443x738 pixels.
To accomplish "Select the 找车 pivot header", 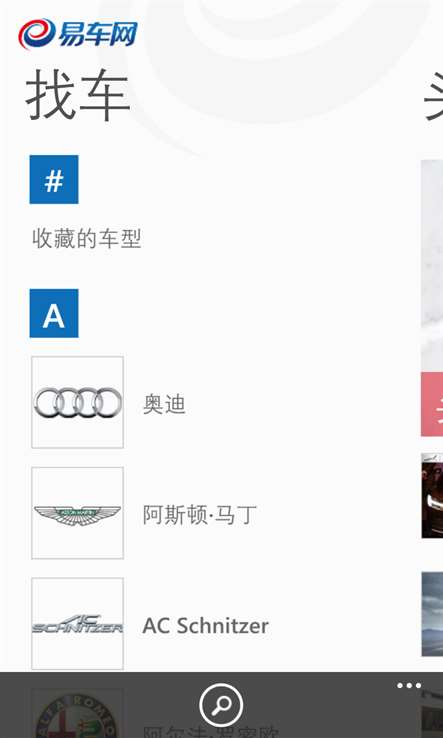I will click(78, 96).
